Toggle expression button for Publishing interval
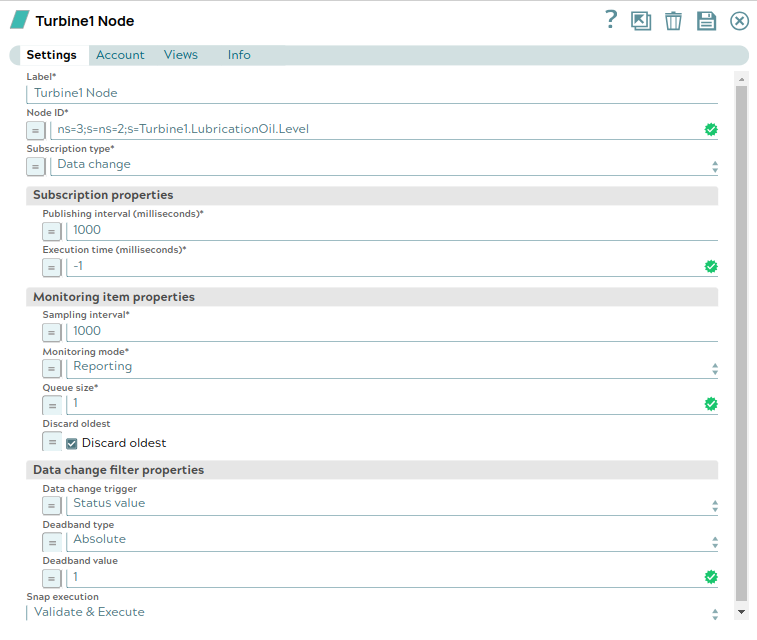 51,232
